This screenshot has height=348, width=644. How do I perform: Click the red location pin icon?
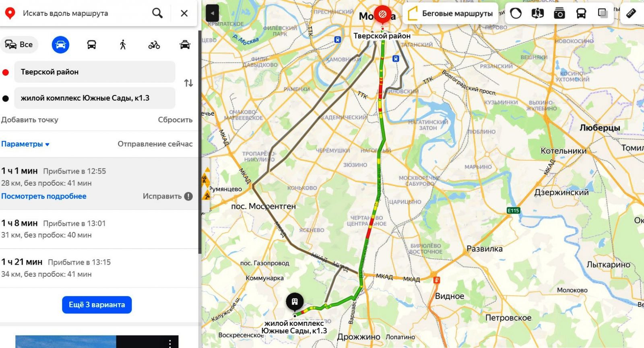(x=10, y=13)
